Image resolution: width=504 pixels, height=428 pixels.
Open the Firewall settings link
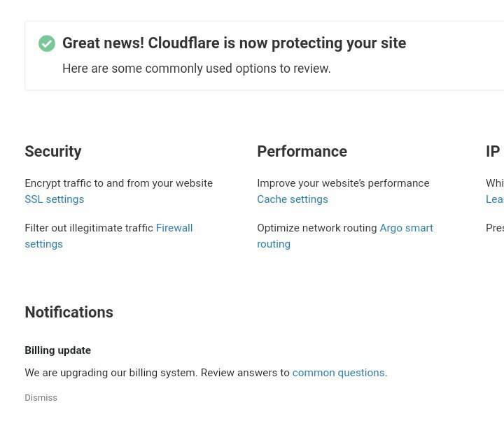[x=174, y=228]
